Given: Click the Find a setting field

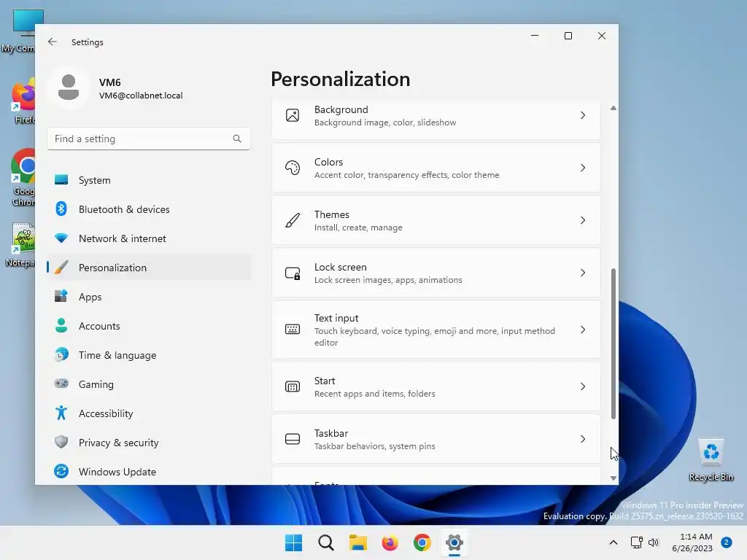Looking at the screenshot, I should (x=149, y=139).
